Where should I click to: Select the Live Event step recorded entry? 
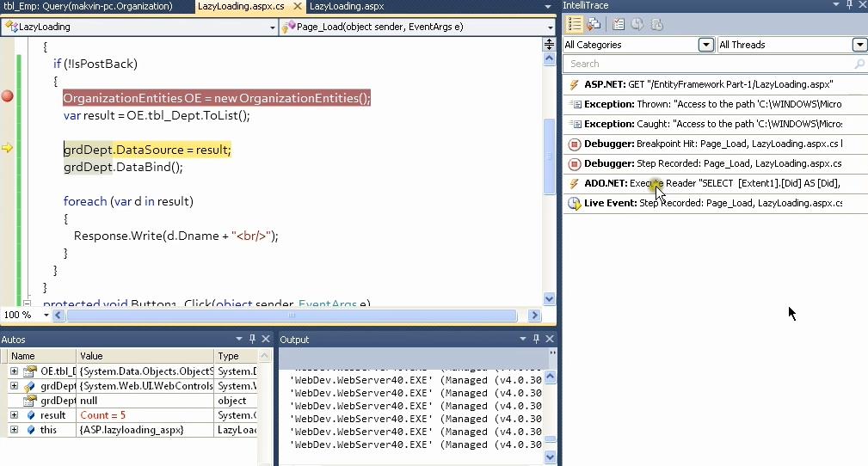click(715, 203)
